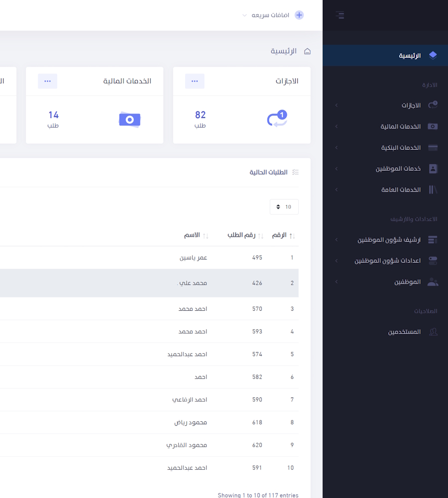Click the الموظفين people icon in sidebar
448x498 pixels.
[433, 282]
